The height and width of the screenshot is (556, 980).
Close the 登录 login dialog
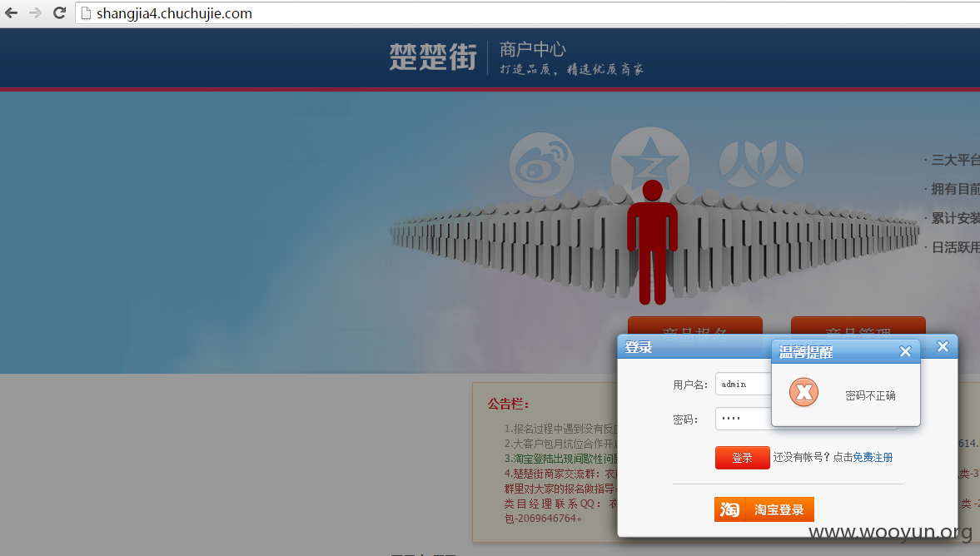click(x=943, y=346)
